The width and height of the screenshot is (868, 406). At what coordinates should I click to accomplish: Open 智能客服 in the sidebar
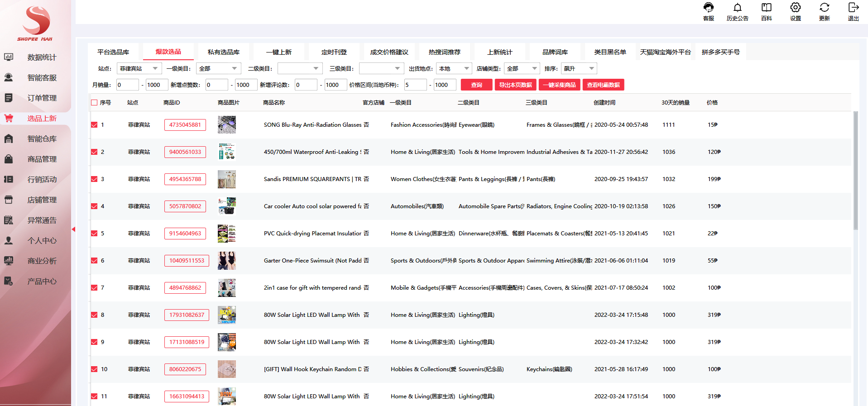pyautogui.click(x=35, y=78)
